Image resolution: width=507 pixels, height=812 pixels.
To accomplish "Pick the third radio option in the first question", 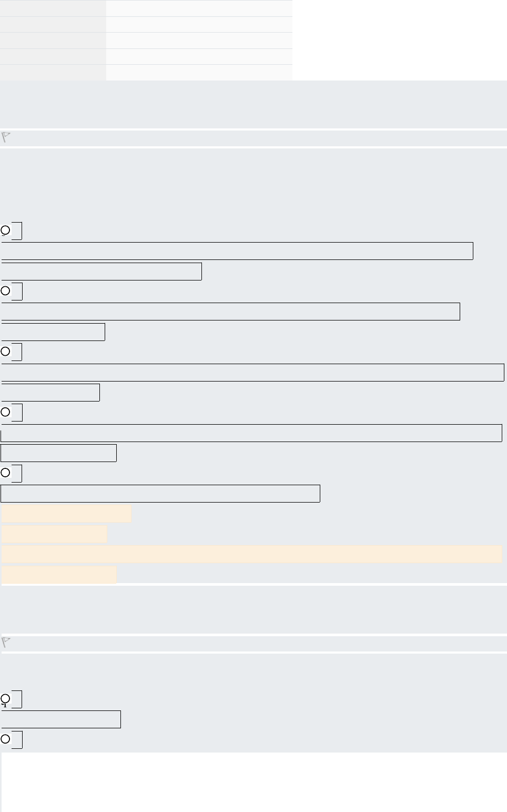I will [x=5, y=352].
